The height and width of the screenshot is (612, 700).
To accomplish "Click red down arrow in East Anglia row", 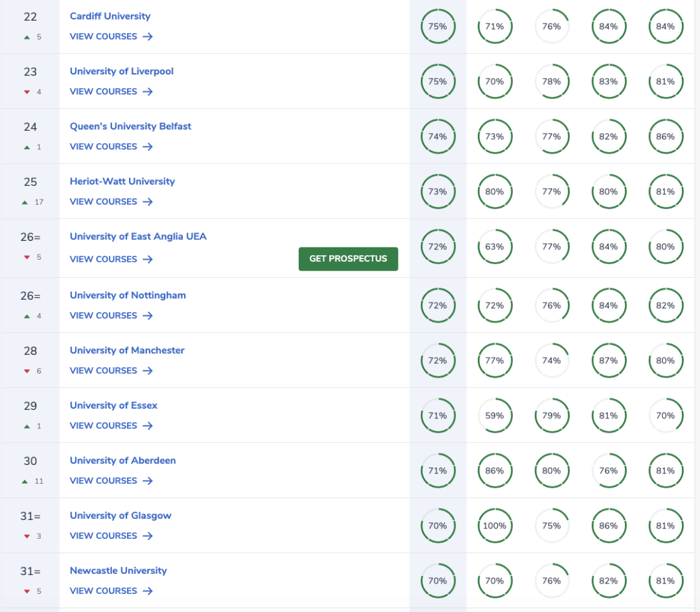I will [27, 257].
